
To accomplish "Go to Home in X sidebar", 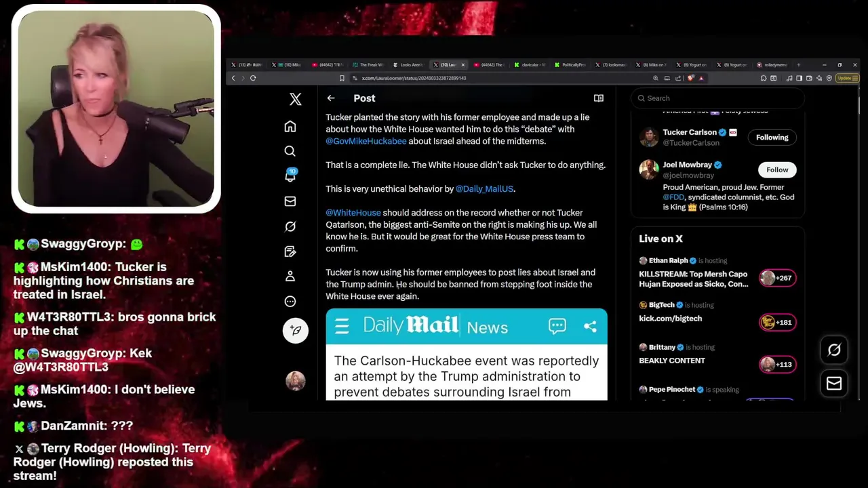I will [x=290, y=126].
